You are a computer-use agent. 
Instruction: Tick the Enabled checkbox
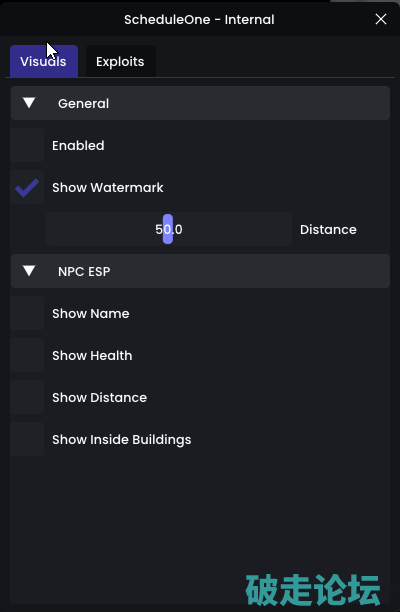pos(27,145)
